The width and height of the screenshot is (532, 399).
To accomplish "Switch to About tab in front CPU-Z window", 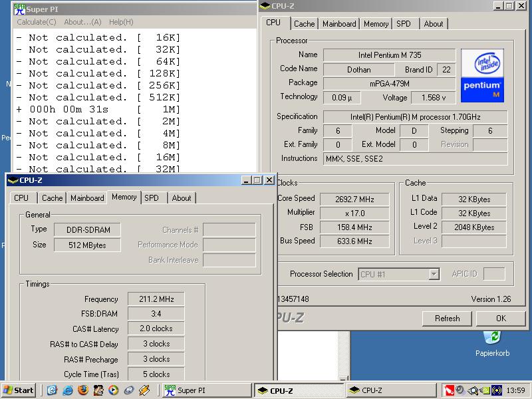I will point(182,198).
